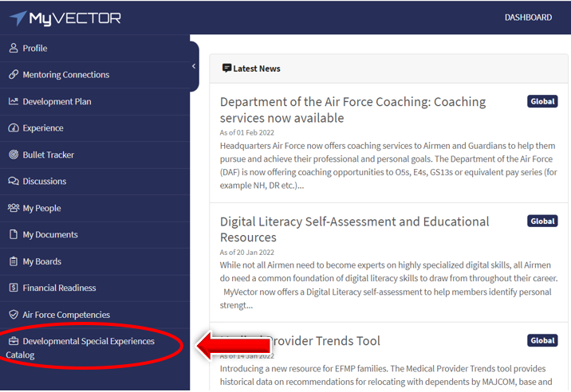The height and width of the screenshot is (392, 571).
Task: Click the My Documents file icon
Action: 14,235
